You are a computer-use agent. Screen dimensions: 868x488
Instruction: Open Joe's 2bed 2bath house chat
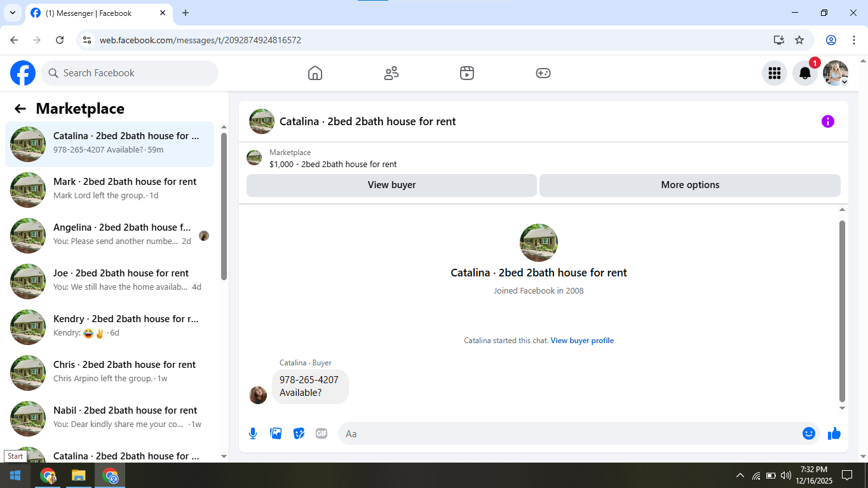coord(109,281)
